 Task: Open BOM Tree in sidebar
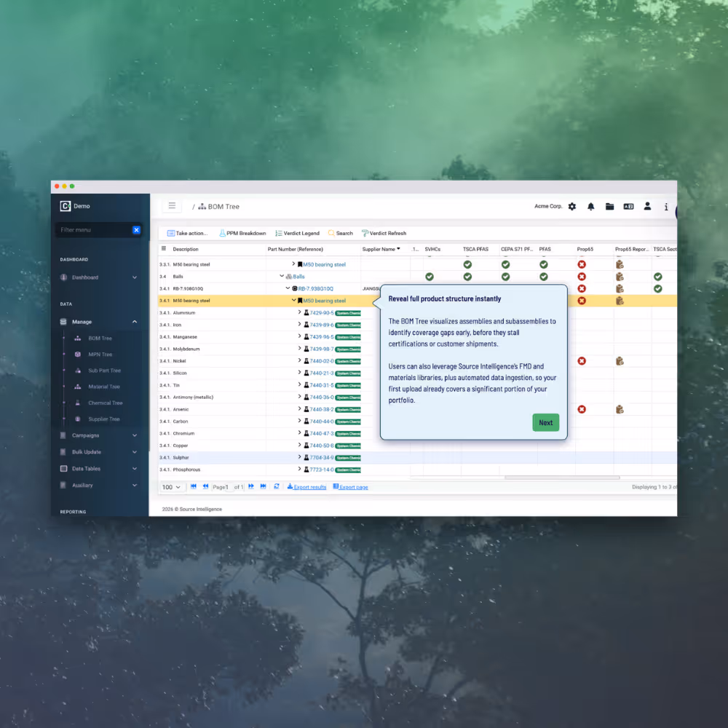(100, 339)
